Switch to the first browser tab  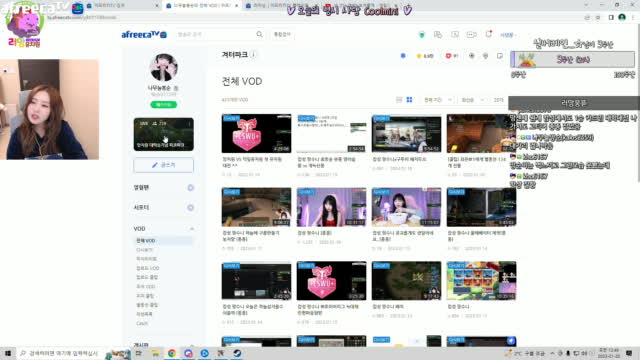point(122,6)
